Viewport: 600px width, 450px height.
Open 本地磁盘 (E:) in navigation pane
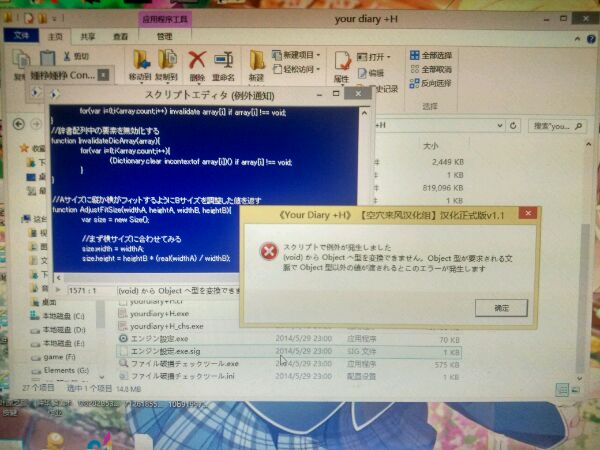click(58, 344)
